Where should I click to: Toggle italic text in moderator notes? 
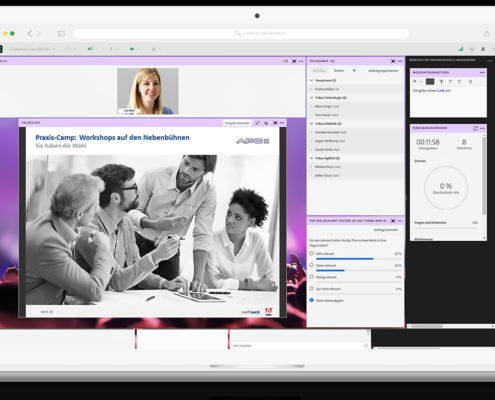[450, 81]
